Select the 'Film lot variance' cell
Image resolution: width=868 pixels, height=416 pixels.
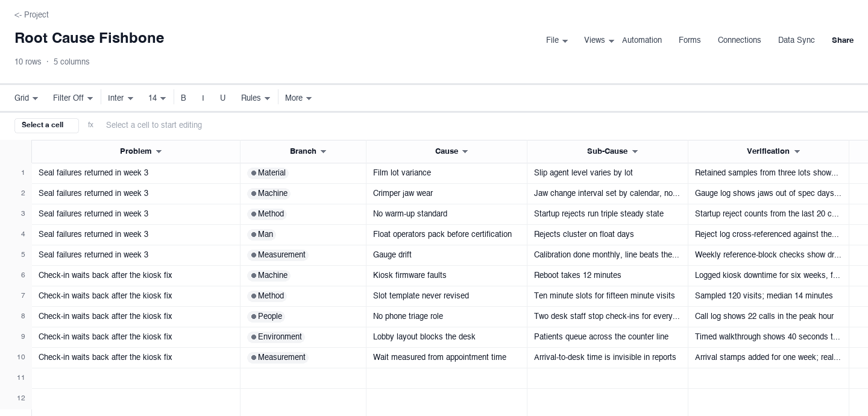point(447,173)
